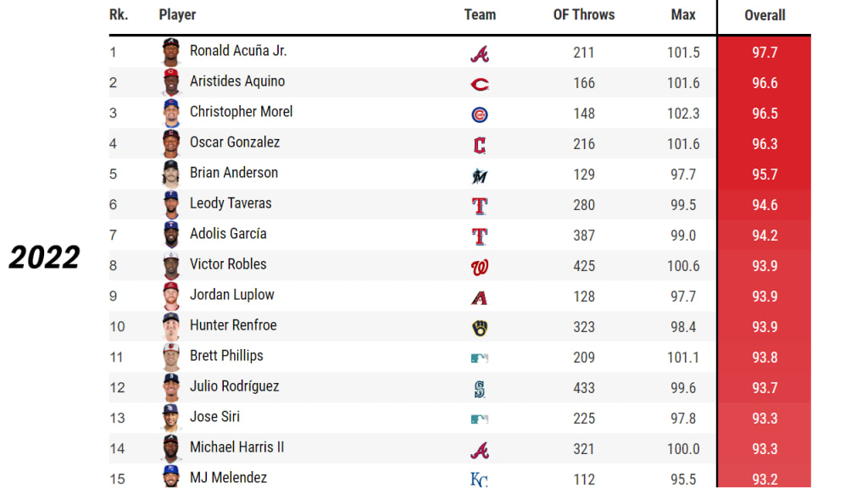Click the Seattle Mariners logo for Julio Rodríguez
The image size is (868, 488).
[480, 389]
